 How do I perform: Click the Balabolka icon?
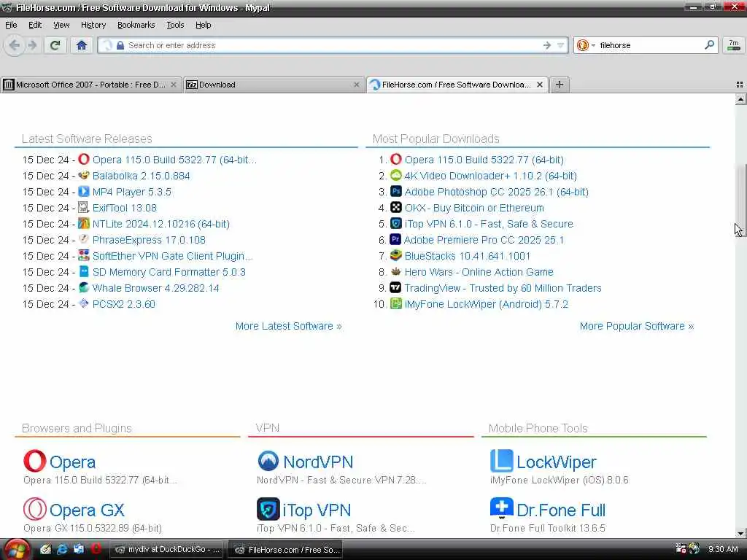84,175
